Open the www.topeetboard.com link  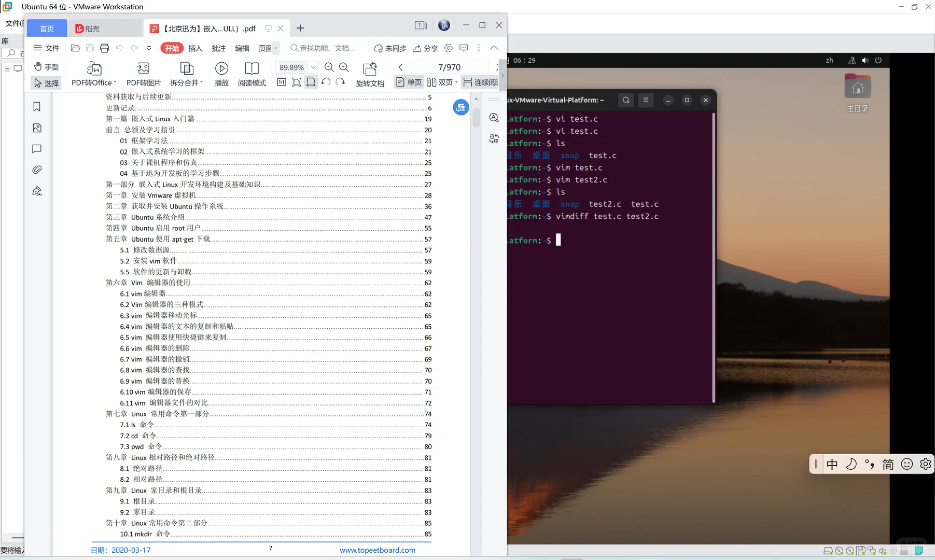click(377, 550)
